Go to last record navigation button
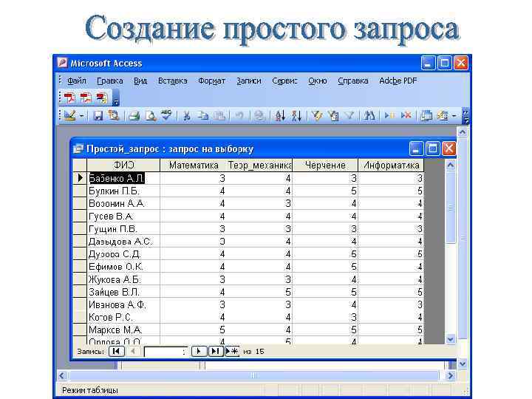This screenshot has width=532, height=399. click(x=216, y=351)
